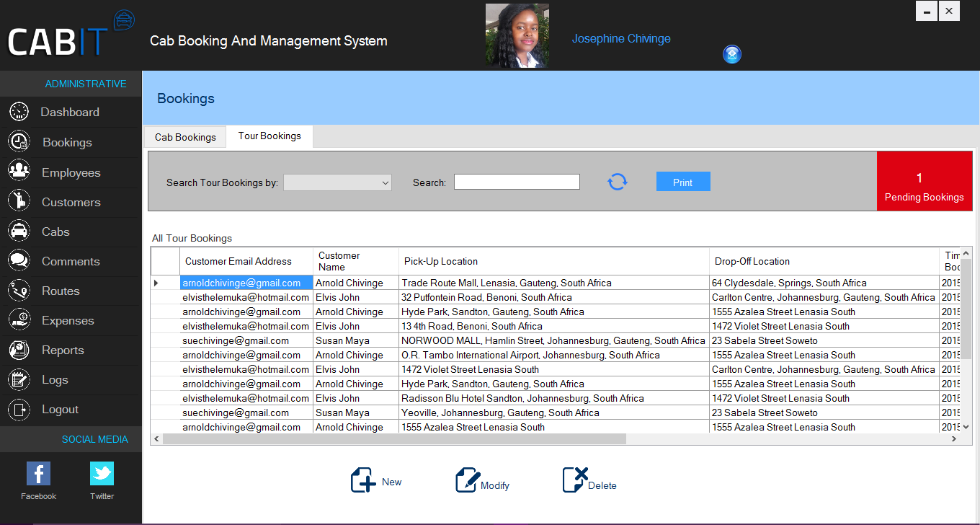Click the CABIT logo

[71, 35]
